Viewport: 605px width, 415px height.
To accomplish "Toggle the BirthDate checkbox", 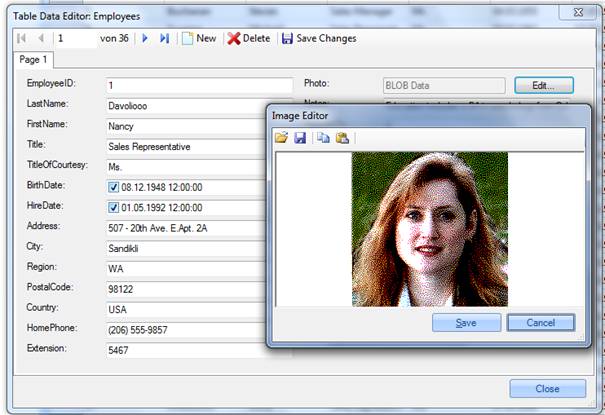I will (x=113, y=187).
